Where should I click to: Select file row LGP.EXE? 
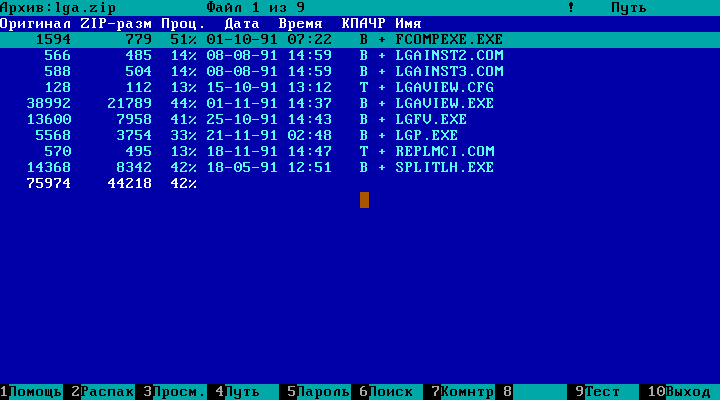coord(360,135)
